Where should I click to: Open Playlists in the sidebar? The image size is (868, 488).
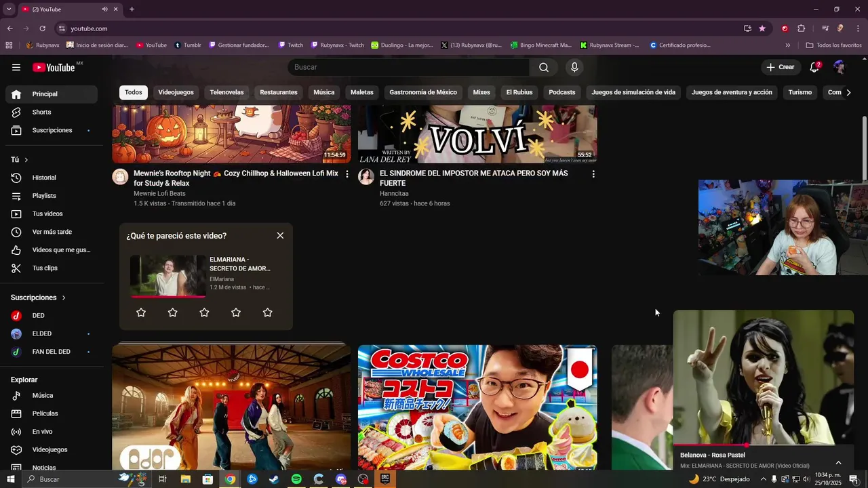52,196
